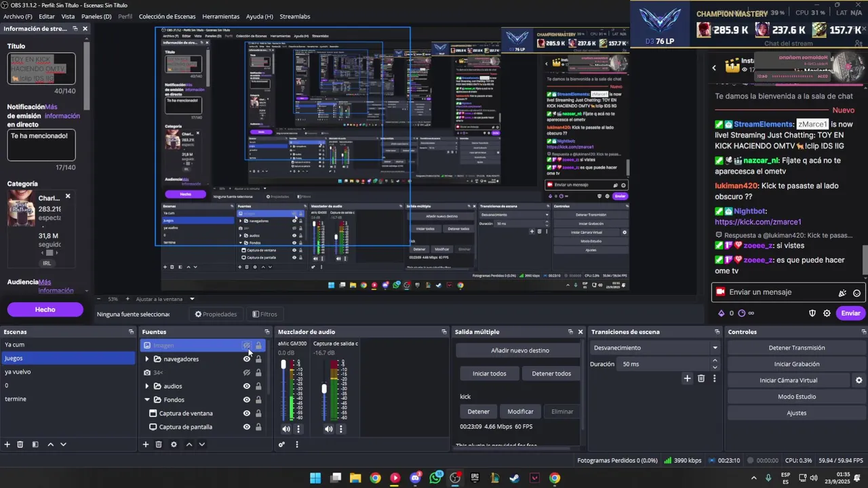
Task: Move source up arrow in Fuentes
Action: coord(189,445)
